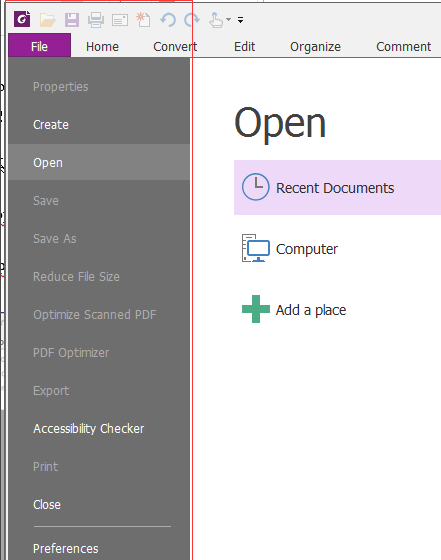Select the hand touch mode icon

click(216, 20)
